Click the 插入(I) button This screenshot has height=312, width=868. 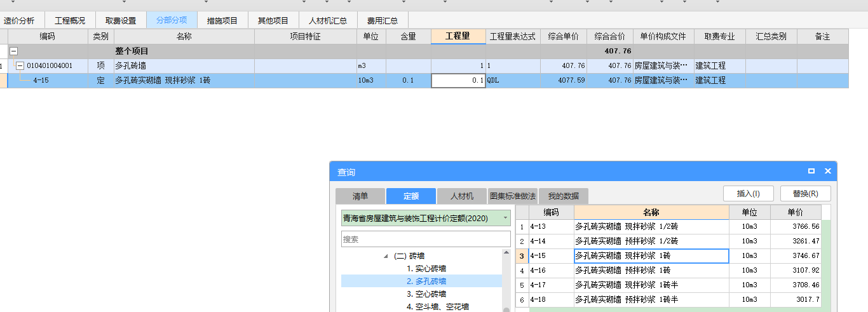coord(749,194)
